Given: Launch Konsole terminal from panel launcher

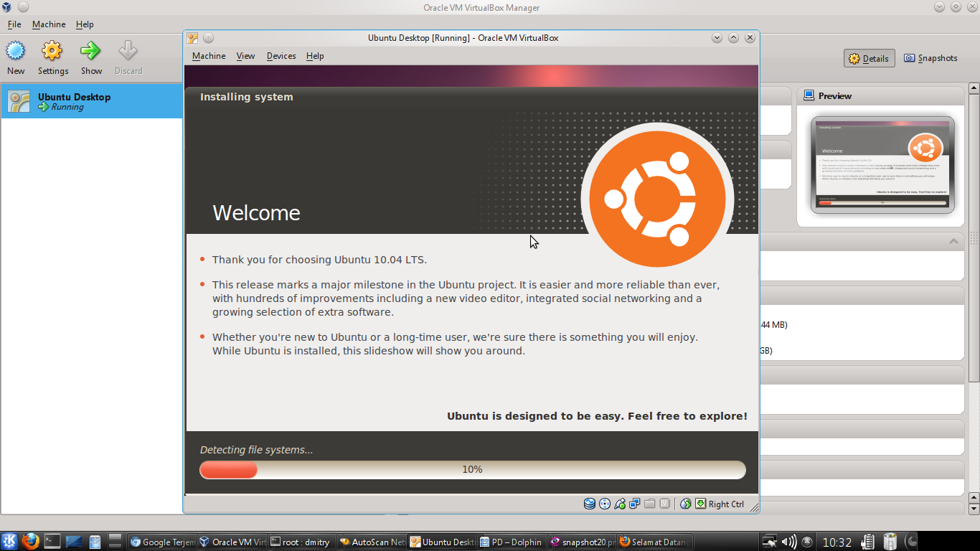Looking at the screenshot, I should click(52, 542).
